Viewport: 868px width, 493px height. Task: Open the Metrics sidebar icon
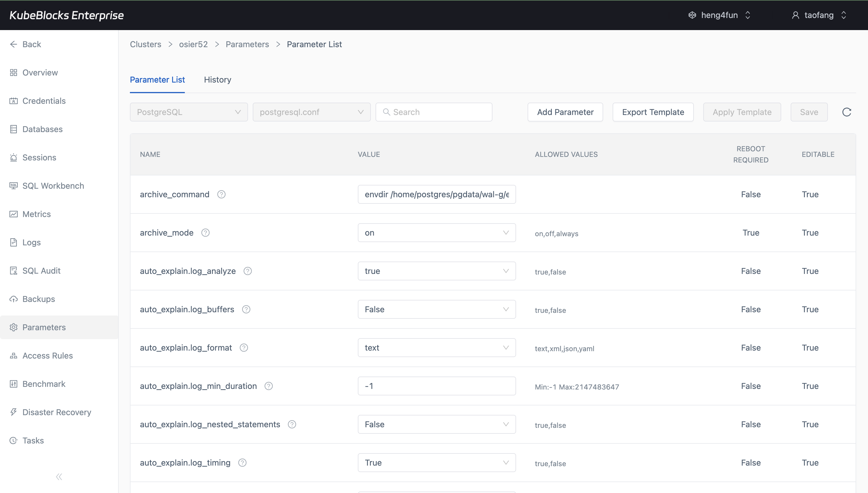point(14,214)
